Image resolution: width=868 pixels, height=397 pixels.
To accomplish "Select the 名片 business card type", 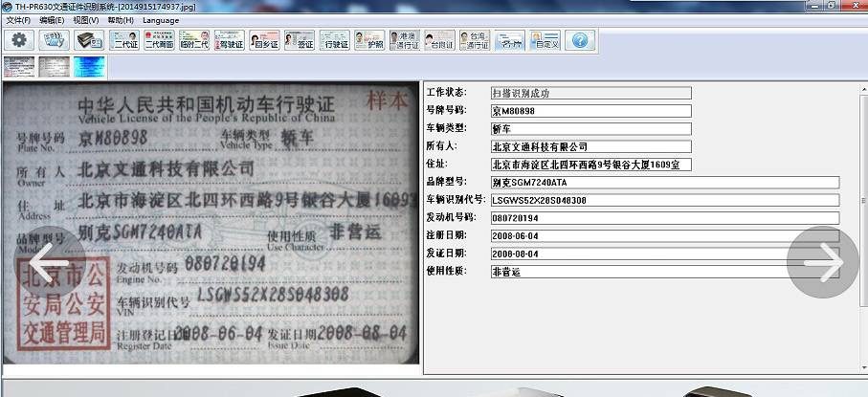I will click(510, 40).
